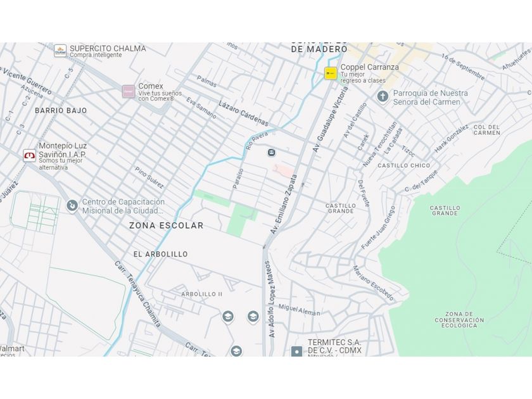The width and height of the screenshot is (532, 399).
Task: Open the yellow Coppel Carranza pin
Action: 331,73
